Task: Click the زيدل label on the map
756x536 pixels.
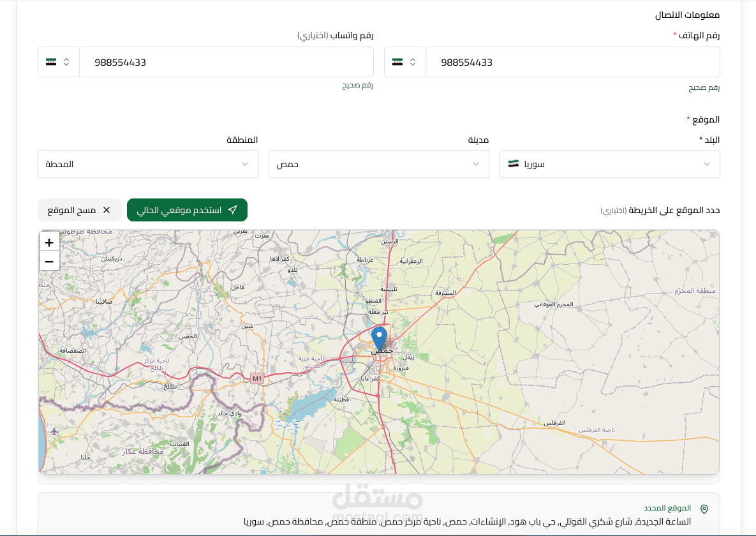Action: click(x=408, y=357)
